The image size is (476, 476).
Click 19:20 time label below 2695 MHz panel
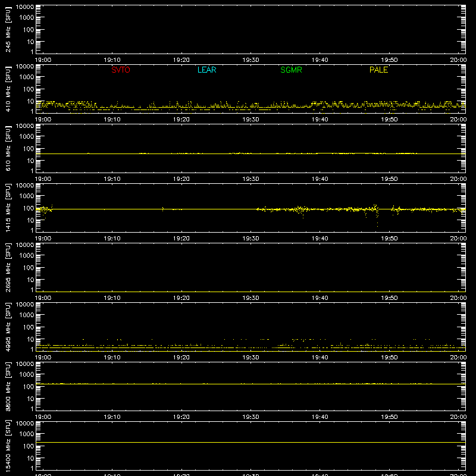point(181,298)
